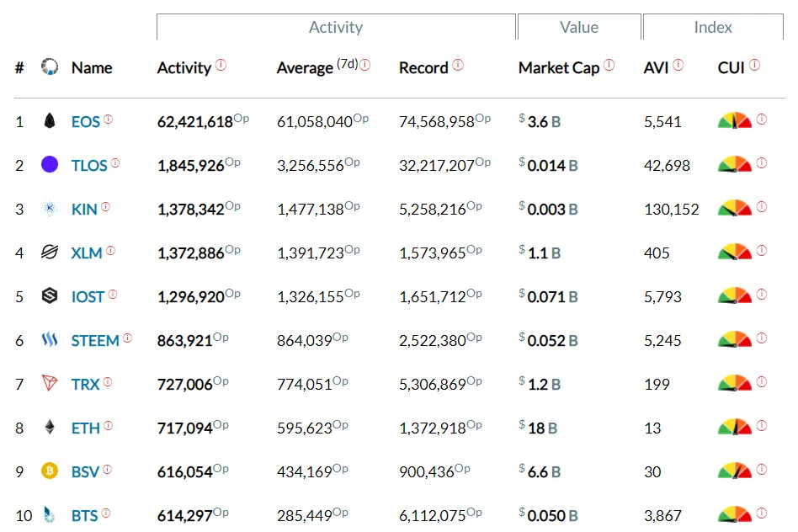This screenshot has height=532, width=798.
Task: Open the XLM coin link
Action: (x=87, y=253)
